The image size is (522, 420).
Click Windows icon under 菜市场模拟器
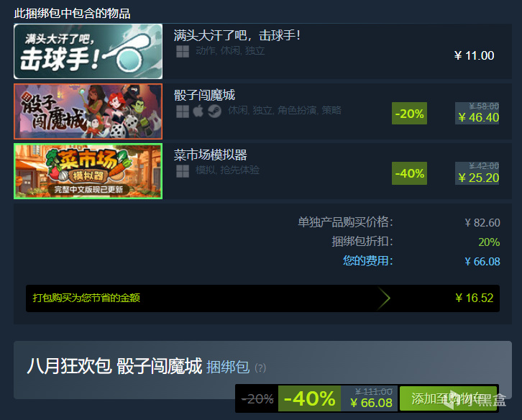tap(183, 171)
